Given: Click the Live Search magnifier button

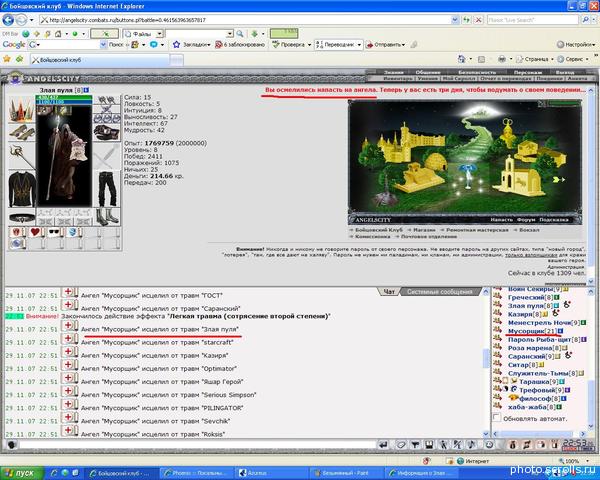Looking at the screenshot, I should (585, 20).
